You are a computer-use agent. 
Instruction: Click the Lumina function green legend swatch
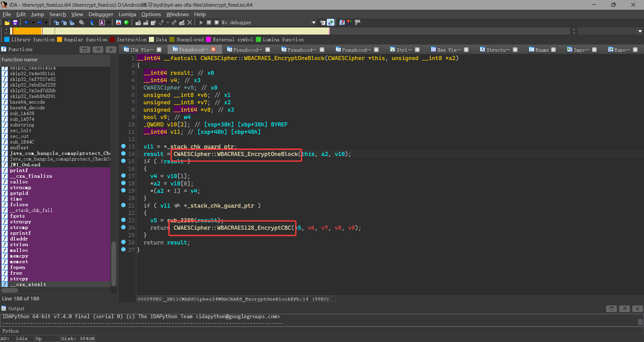(258, 40)
